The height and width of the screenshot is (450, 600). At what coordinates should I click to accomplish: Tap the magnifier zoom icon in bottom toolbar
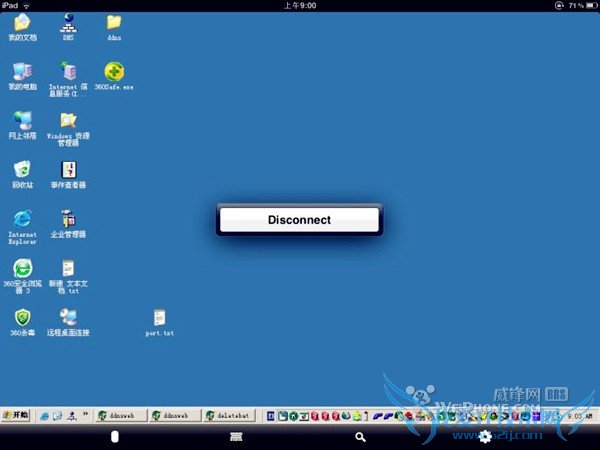[x=360, y=437]
